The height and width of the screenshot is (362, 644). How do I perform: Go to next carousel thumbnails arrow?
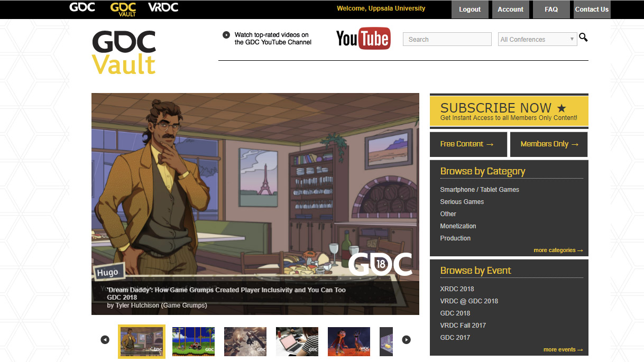406,340
